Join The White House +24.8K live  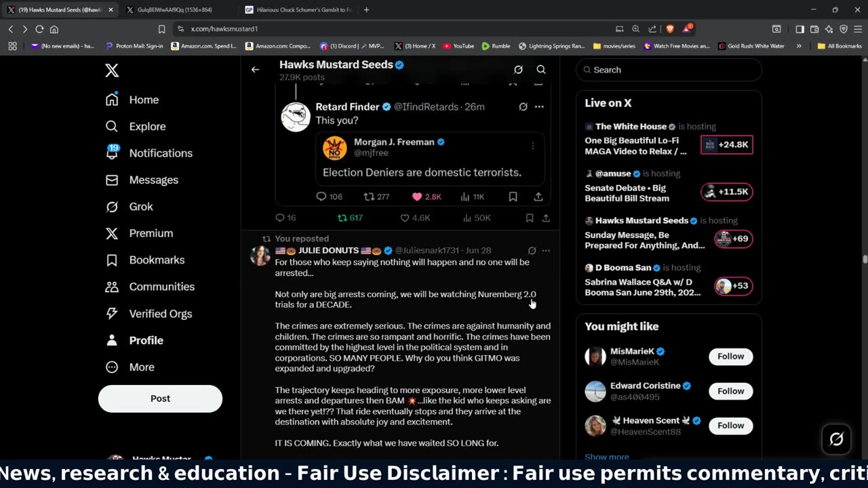726,144
